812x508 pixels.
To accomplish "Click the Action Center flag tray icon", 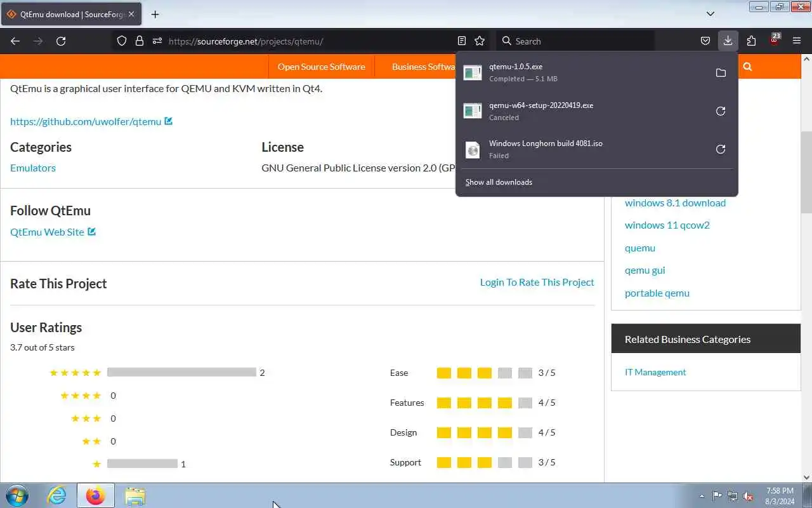I will tap(717, 496).
